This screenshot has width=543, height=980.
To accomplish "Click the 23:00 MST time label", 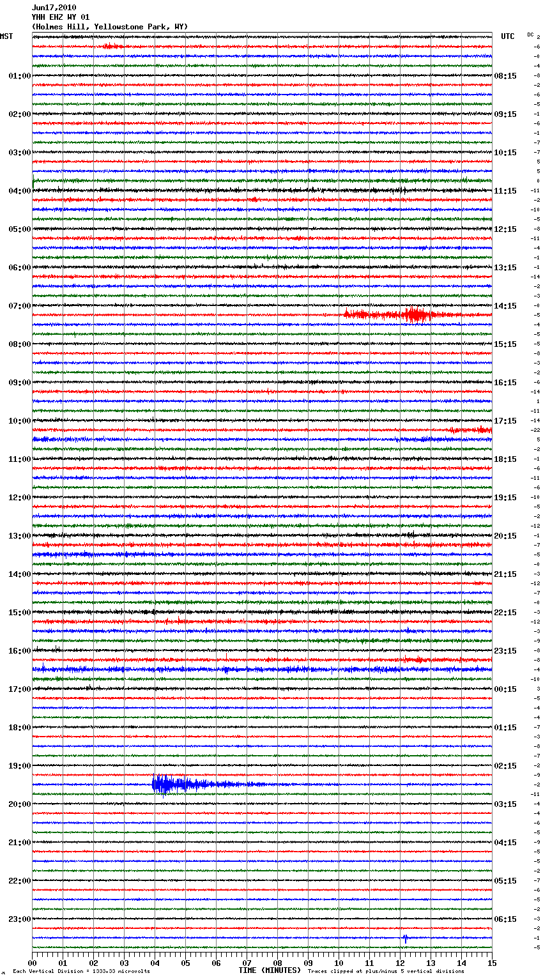I will click(19, 919).
